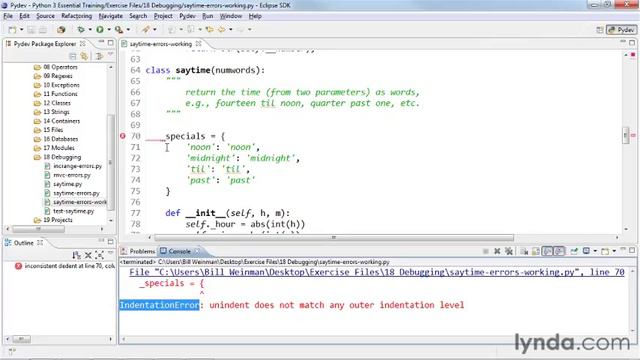Click the search flashlight toolbar icon

(x=145, y=29)
